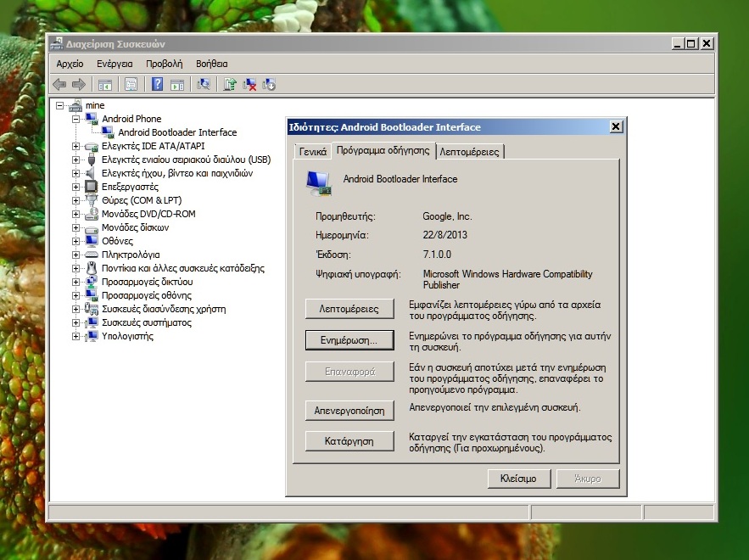The width and height of the screenshot is (749, 560).
Task: Click the Help question mark toolbar icon
Action: tap(157, 84)
